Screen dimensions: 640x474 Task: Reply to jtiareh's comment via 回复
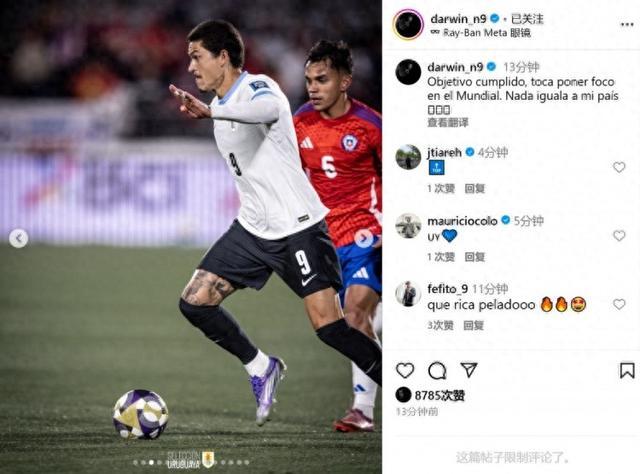[x=475, y=188]
